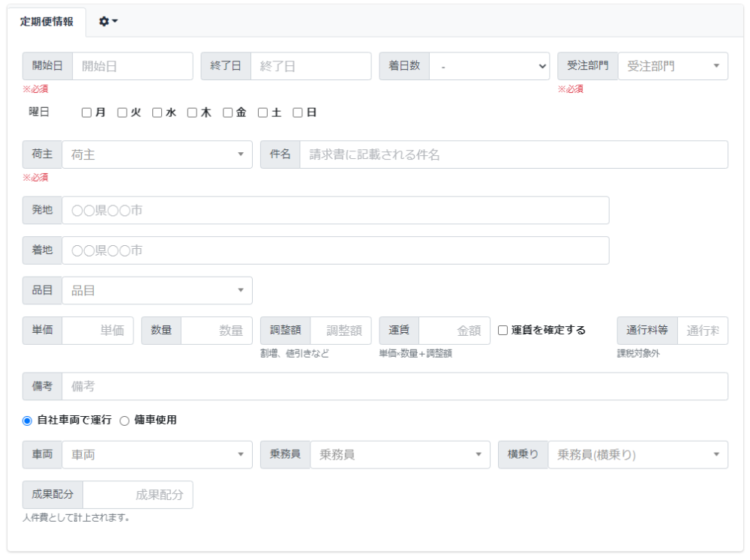Toggle the 運賃を確定する checkbox
This screenshot has height=560, width=750.
point(503,331)
